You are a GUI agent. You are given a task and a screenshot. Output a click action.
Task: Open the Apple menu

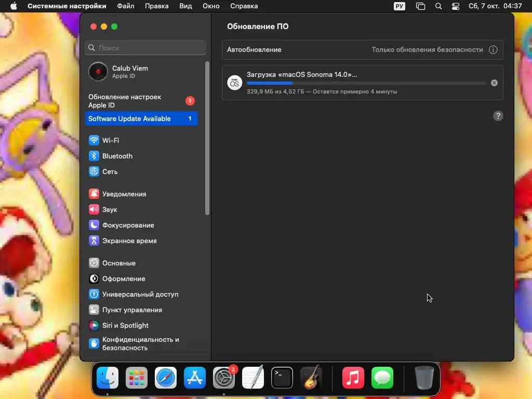click(14, 6)
